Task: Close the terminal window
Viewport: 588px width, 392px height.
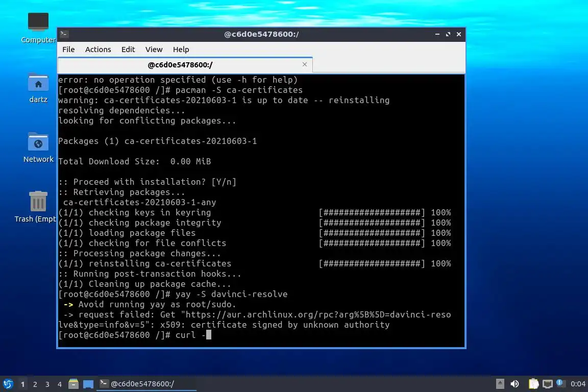Action: (459, 34)
